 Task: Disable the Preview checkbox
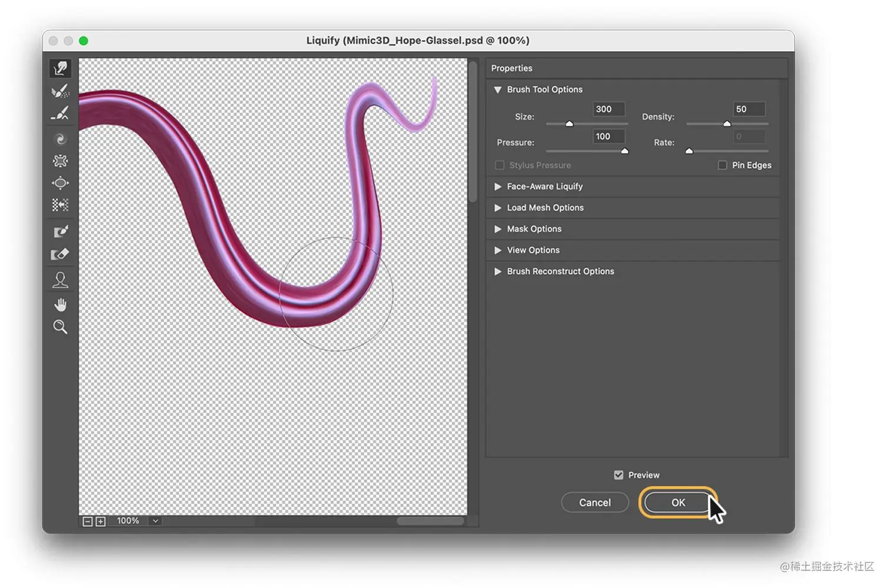coord(619,474)
